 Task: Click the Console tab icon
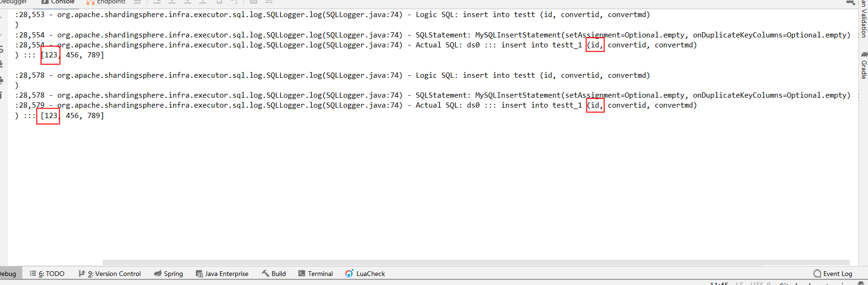click(45, 2)
